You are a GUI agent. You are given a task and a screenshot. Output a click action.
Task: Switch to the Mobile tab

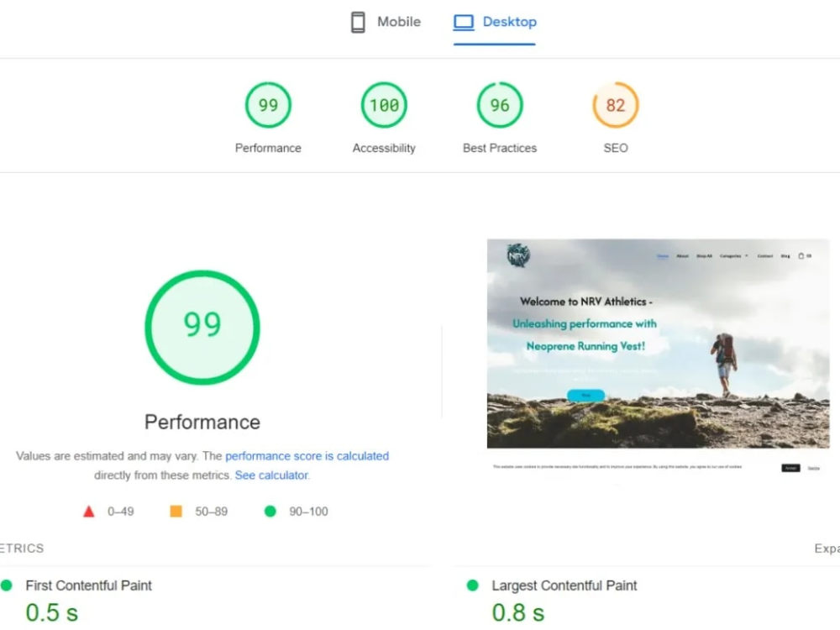[x=386, y=22]
